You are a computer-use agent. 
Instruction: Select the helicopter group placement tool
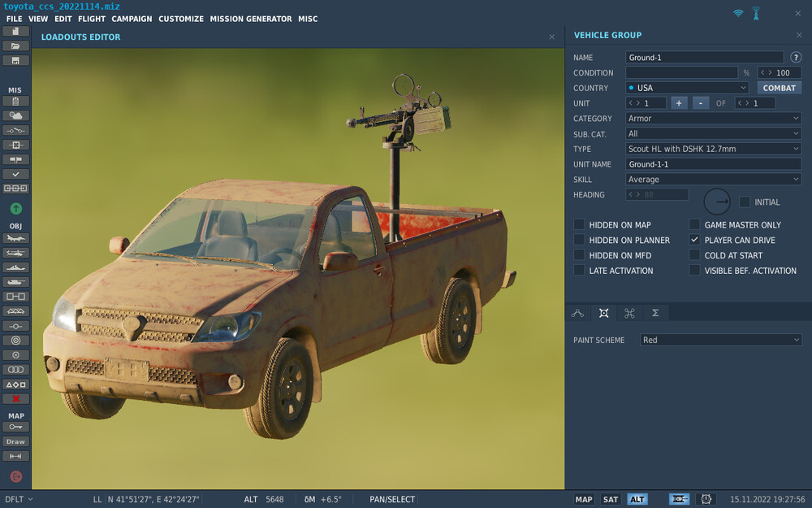[15, 253]
